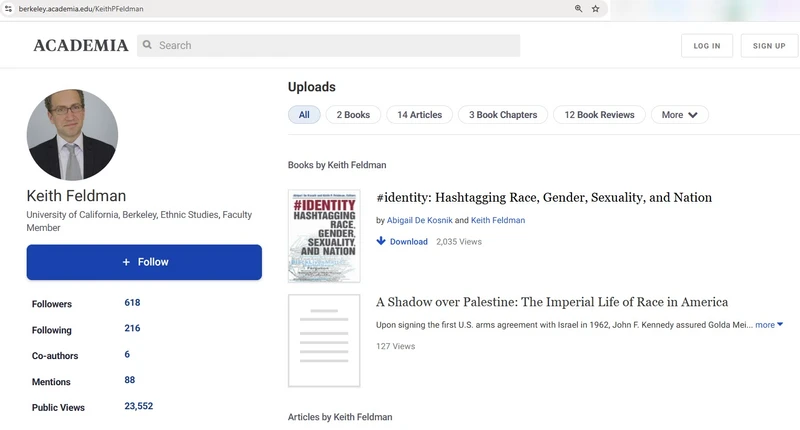Screen dimensions: 800x430
Task: Click the search magnifier icon
Action: click(147, 45)
